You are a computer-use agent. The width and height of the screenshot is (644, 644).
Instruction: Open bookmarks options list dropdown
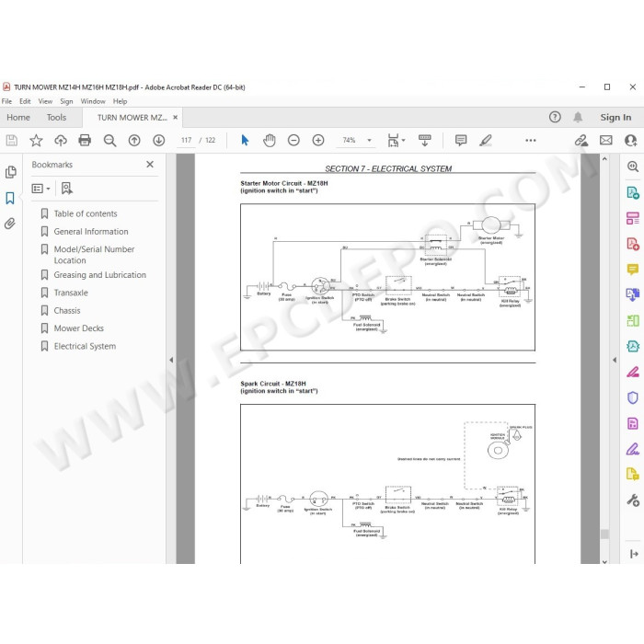[40, 189]
